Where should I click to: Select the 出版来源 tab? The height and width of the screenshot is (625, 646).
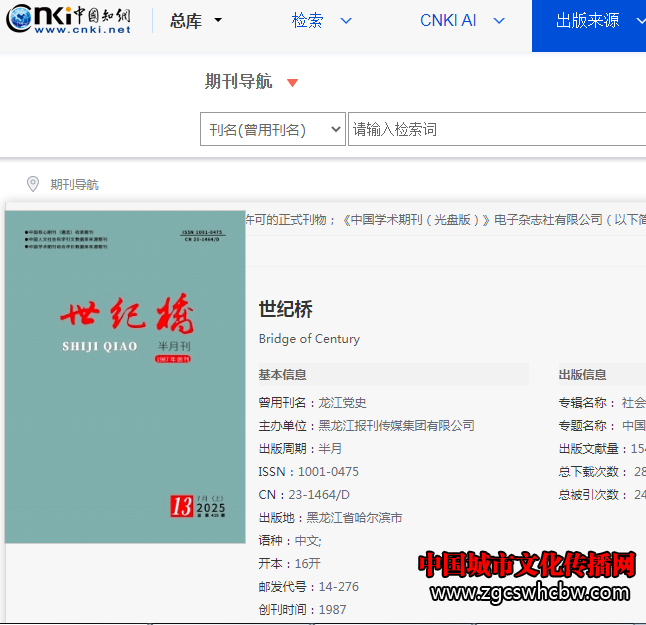click(x=590, y=21)
